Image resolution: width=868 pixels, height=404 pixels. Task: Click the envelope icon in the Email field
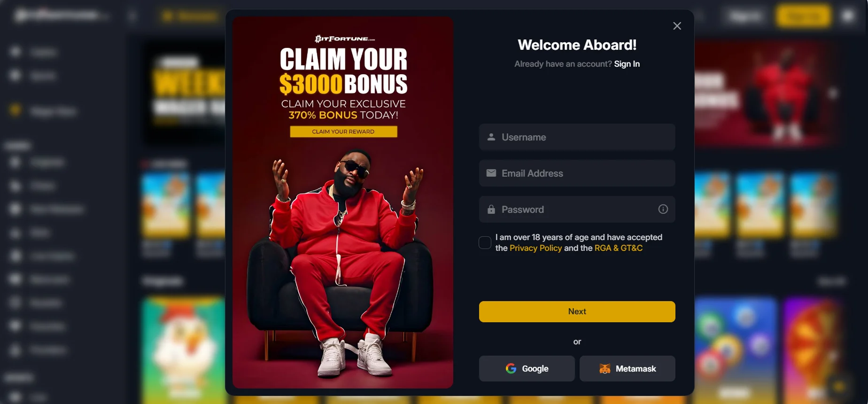tap(491, 173)
